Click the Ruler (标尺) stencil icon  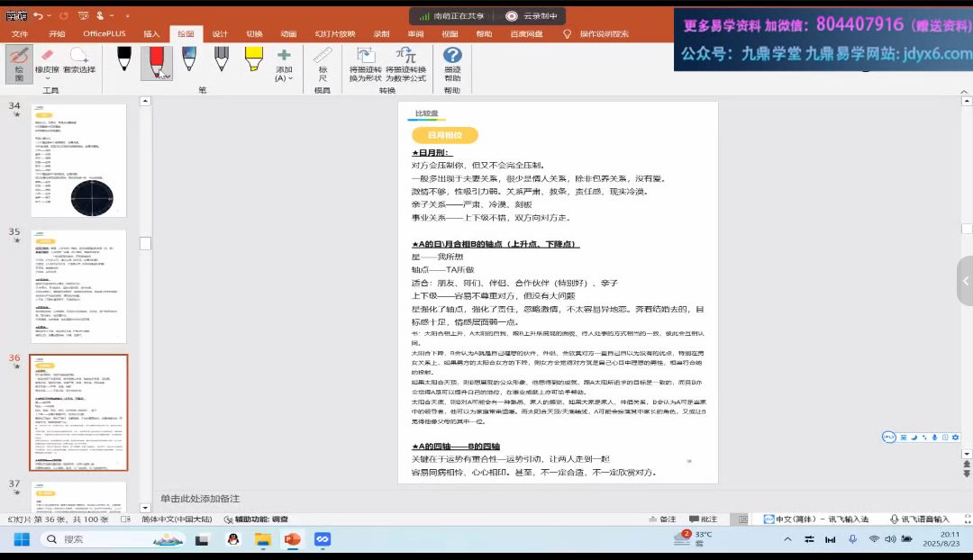323,64
